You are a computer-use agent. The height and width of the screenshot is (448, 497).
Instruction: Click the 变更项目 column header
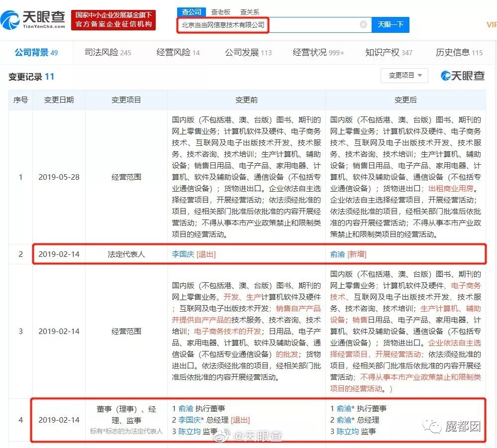126,100
